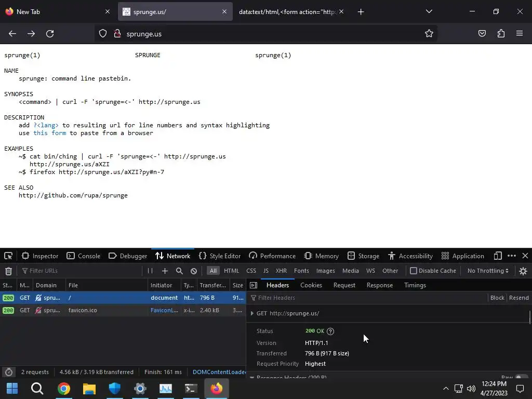532x399 pixels.
Task: Open request blocking panel
Action: click(x=194, y=271)
